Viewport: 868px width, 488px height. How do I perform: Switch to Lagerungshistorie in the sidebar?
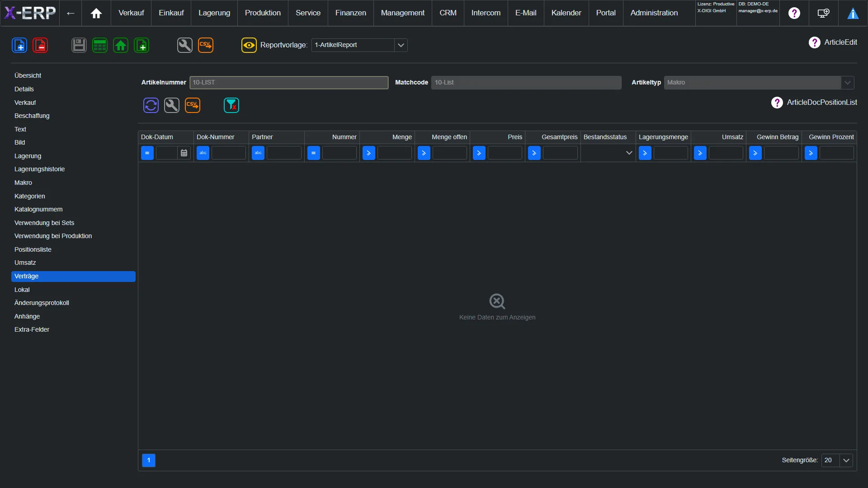(x=73, y=169)
